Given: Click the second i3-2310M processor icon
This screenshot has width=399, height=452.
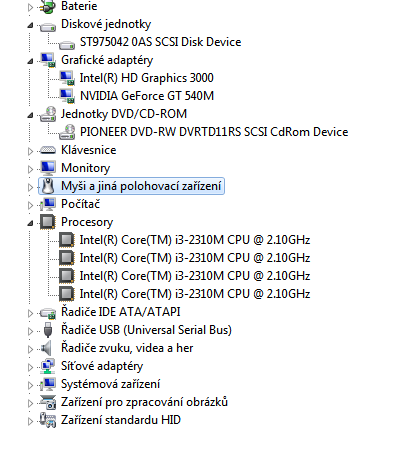Looking at the screenshot, I should point(67,258).
